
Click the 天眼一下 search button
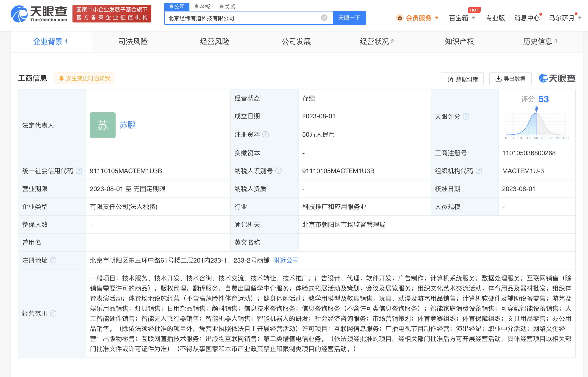[349, 17]
